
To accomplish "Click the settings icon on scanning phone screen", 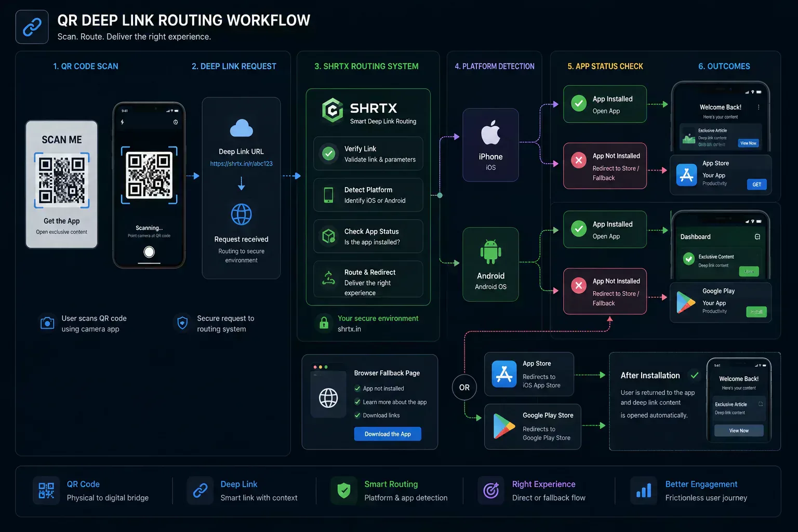I will click(176, 122).
